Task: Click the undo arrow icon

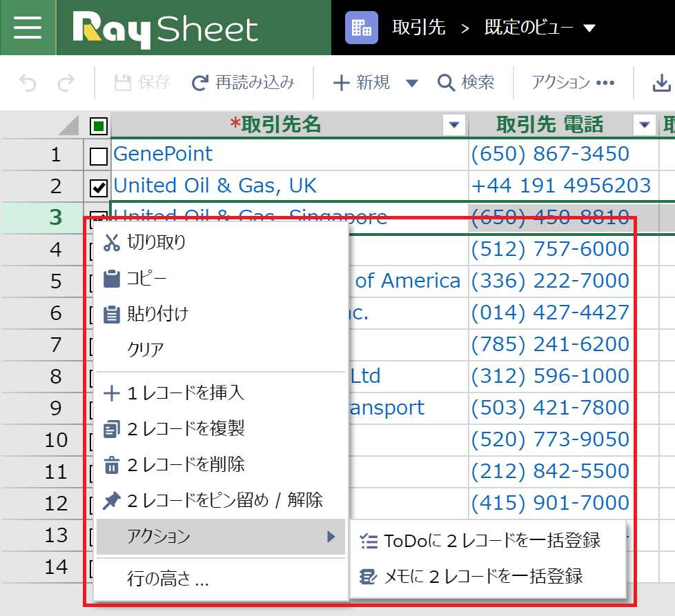Action: coord(28,83)
